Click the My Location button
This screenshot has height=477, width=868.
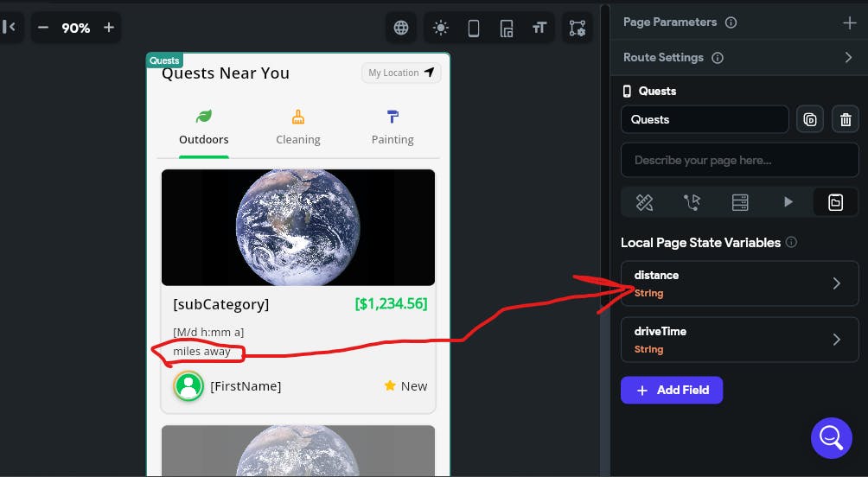coord(401,73)
